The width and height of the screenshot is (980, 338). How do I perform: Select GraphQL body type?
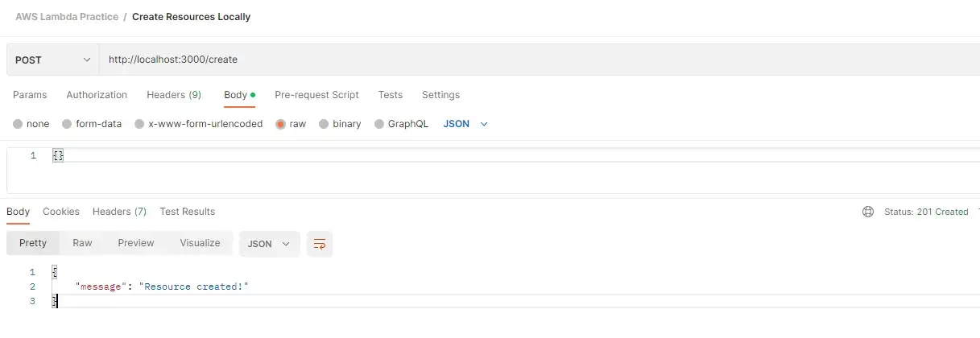(380, 124)
